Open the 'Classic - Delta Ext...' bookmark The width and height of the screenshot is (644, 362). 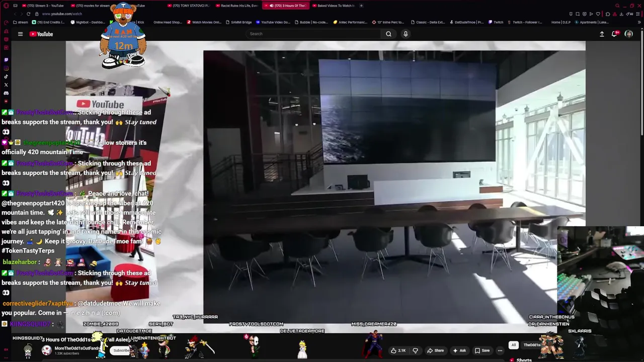tap(428, 22)
